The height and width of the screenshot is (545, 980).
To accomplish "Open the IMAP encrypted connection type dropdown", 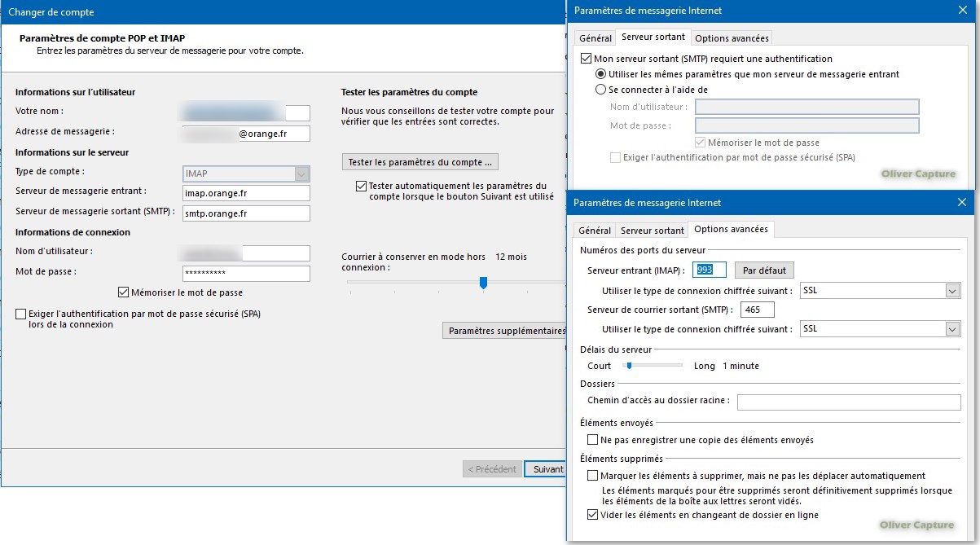I will click(x=952, y=291).
